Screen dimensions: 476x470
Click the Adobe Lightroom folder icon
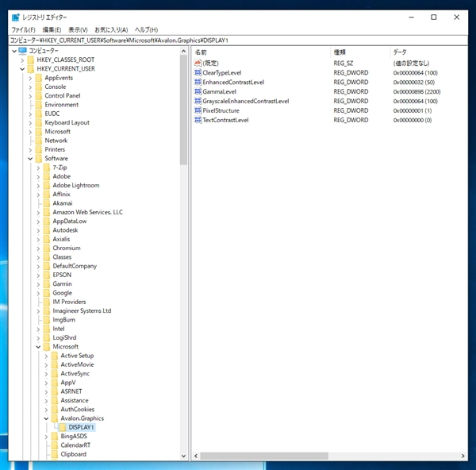point(47,185)
